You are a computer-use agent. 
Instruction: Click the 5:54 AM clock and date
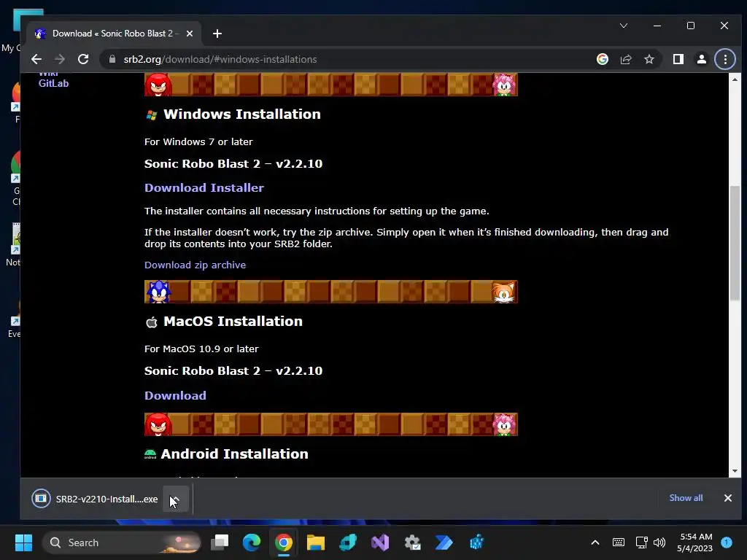point(695,542)
